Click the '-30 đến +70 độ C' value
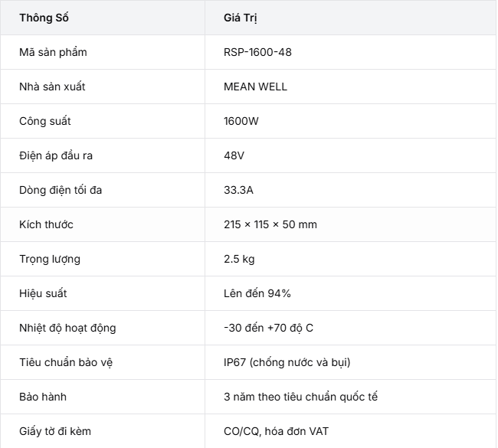The image size is (498, 448). pos(268,328)
